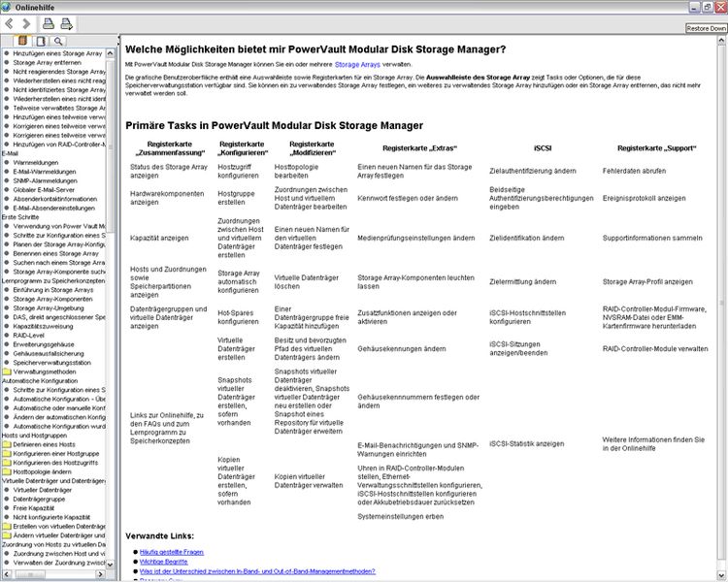Select Storage Array entfernen topic

[47, 63]
